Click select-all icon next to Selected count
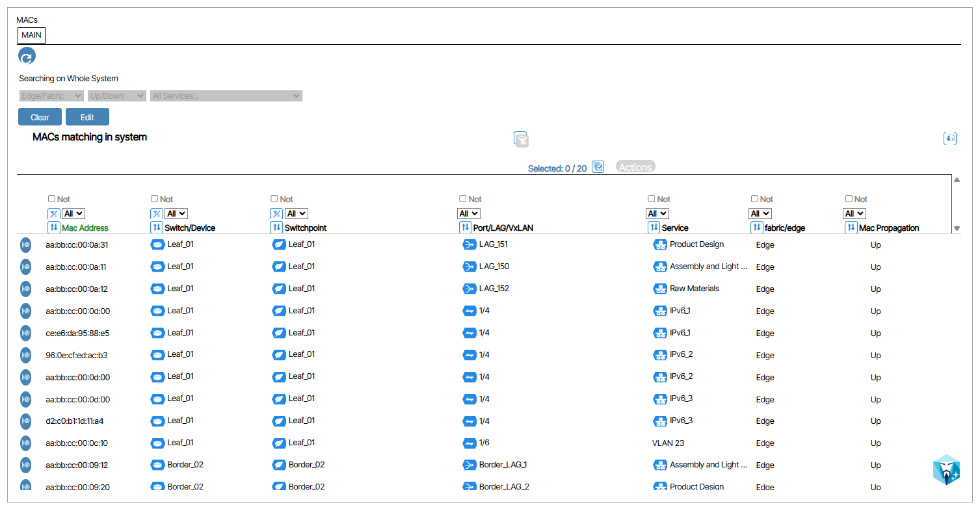 click(598, 167)
